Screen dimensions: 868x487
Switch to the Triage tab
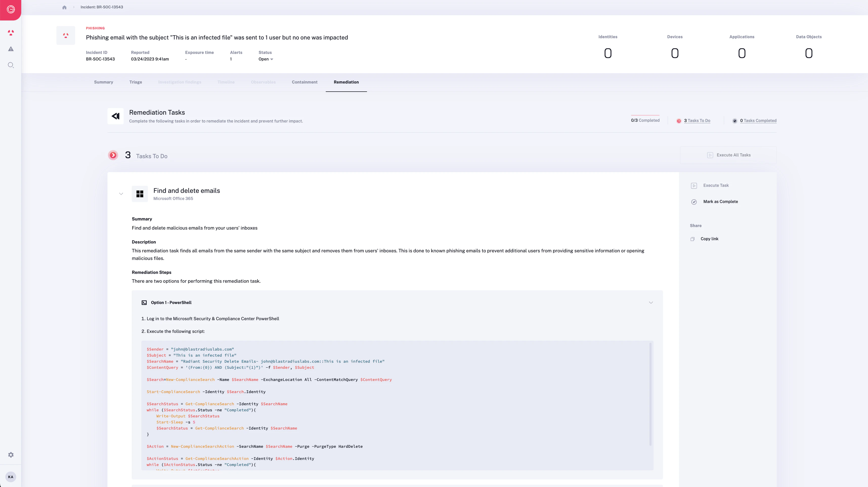click(x=136, y=82)
